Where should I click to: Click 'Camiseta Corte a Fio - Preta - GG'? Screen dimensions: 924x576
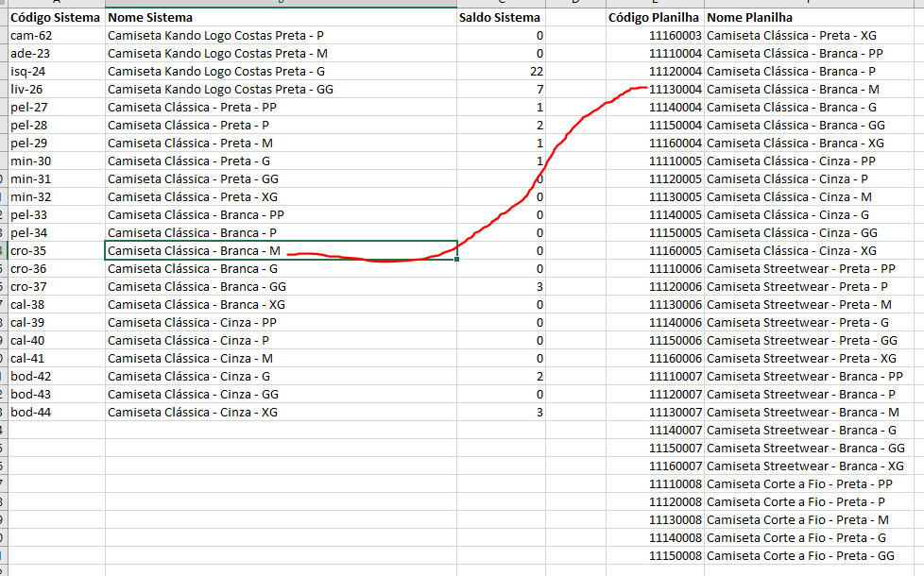pyautogui.click(x=801, y=556)
